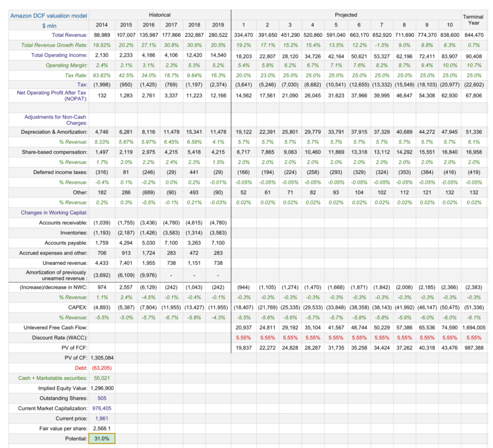
Task: Click Terminal Year free cash flow 1,694,005
Action: [x=474, y=328]
